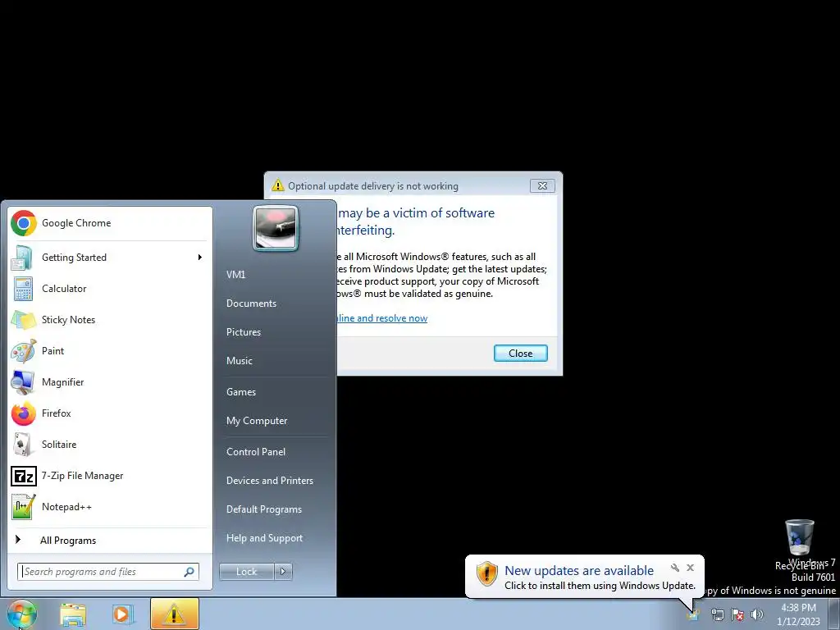Image resolution: width=840 pixels, height=630 pixels.
Task: Open Solitaire card icon
Action: click(23, 444)
